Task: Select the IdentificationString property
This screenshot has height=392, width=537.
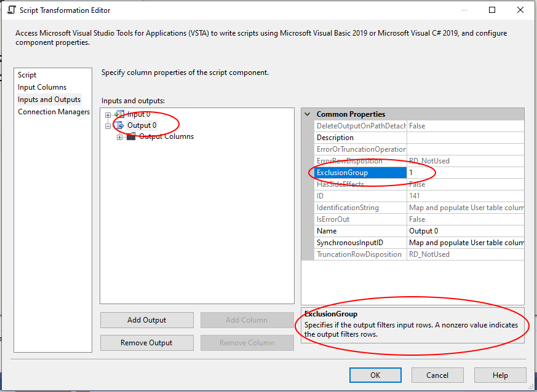Action: coord(360,208)
